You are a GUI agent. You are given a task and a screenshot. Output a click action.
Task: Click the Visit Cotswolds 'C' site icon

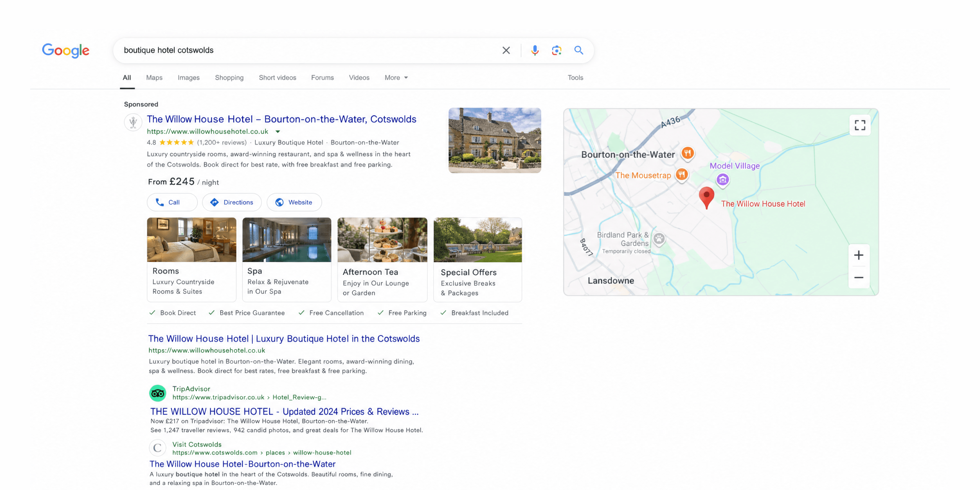click(x=157, y=448)
